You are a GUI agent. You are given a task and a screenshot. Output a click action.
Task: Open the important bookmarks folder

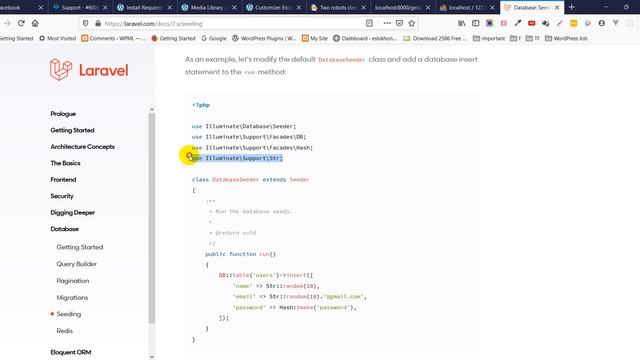[489, 38]
